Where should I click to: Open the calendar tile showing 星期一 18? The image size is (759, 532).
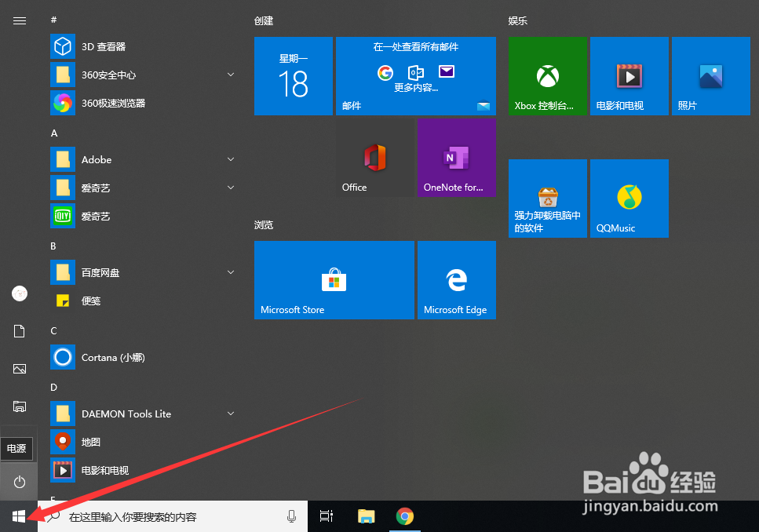pos(294,76)
